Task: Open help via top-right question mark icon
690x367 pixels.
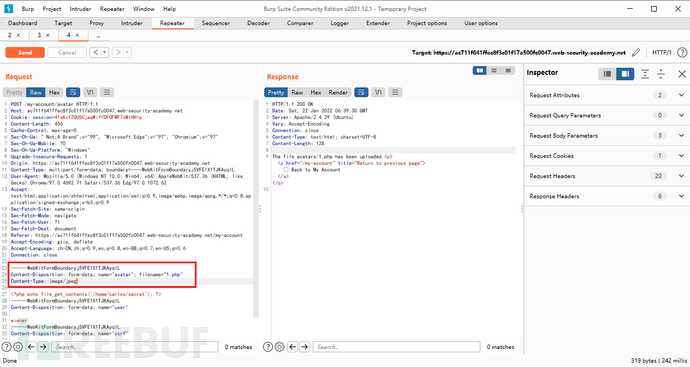Action: [682, 52]
